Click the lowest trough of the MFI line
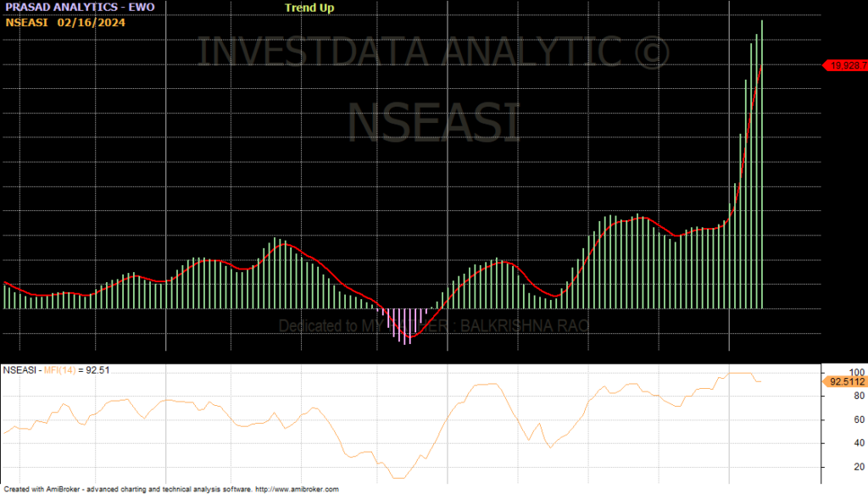868x494 pixels. click(398, 478)
